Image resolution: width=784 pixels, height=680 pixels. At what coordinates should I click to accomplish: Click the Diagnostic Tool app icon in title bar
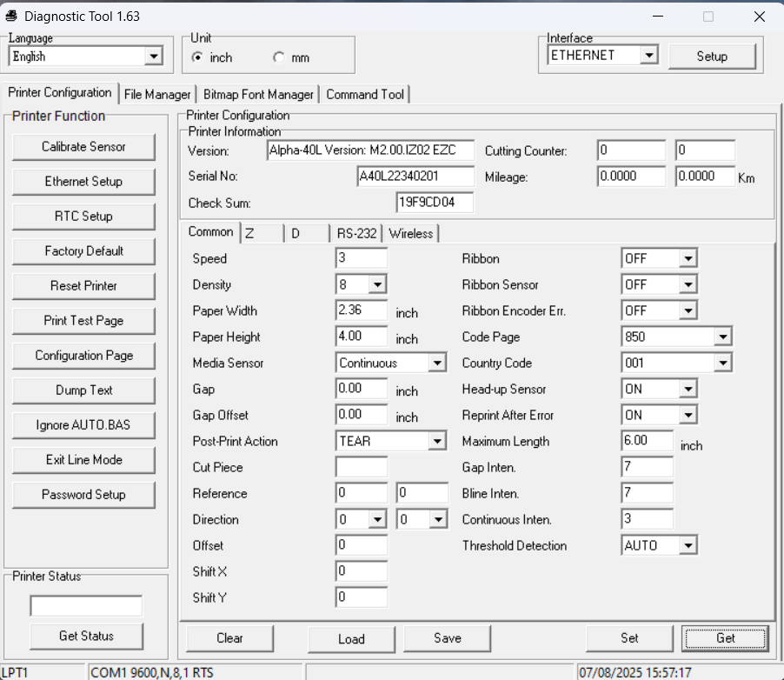click(x=11, y=17)
